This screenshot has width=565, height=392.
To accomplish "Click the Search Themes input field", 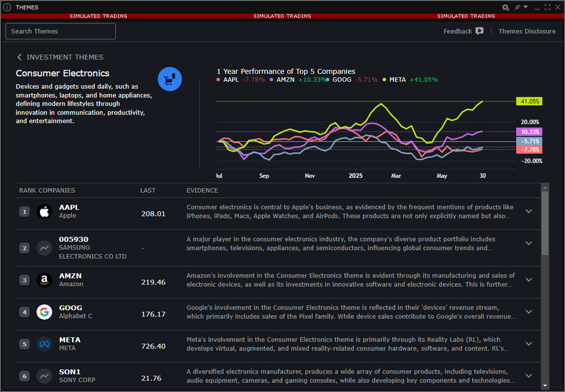I will tap(60, 32).
